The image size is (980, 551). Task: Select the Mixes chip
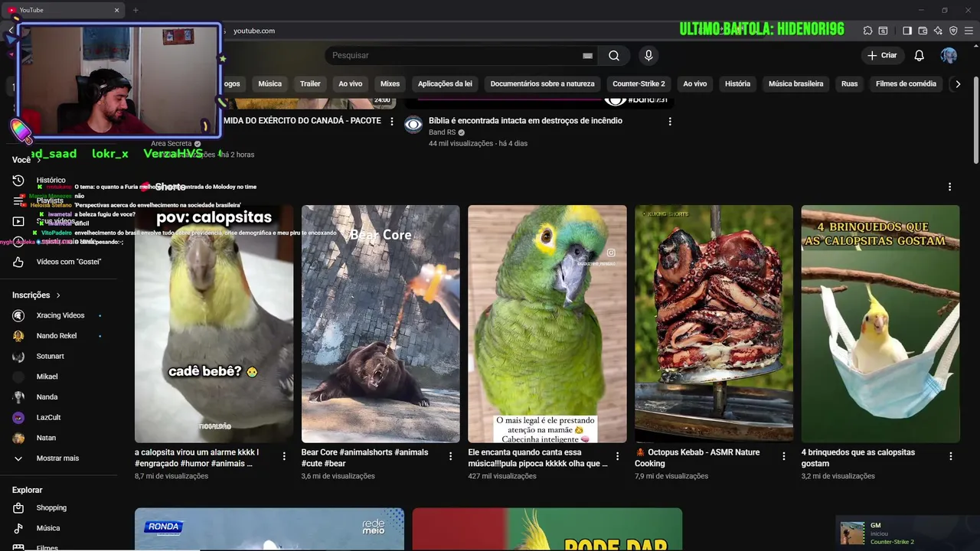tap(390, 83)
